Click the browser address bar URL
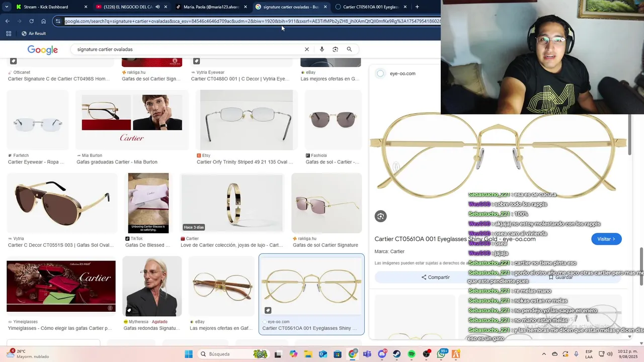 [x=252, y=21]
